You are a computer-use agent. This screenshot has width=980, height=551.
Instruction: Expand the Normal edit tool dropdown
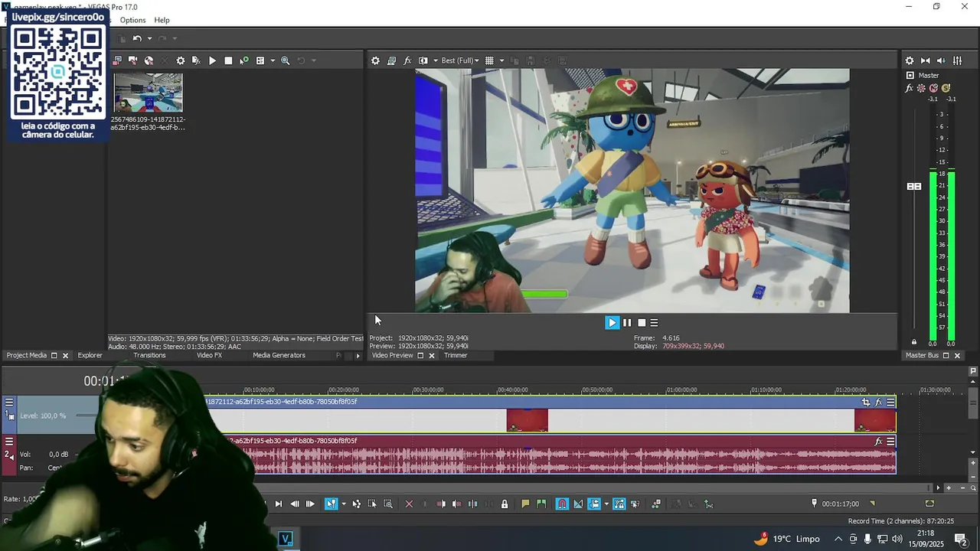tap(344, 504)
